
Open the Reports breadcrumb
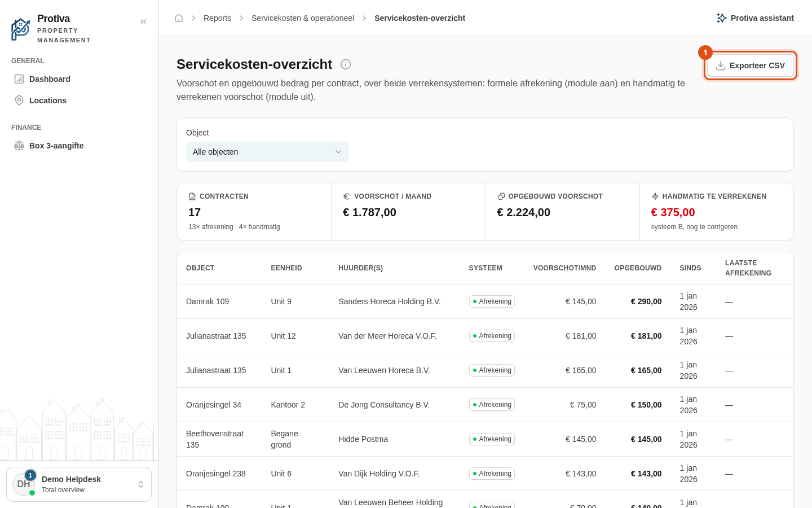pyautogui.click(x=217, y=18)
